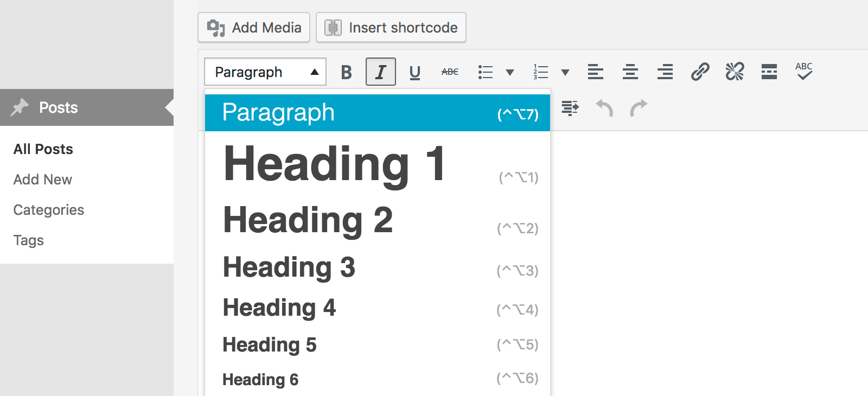868x396 pixels.
Task: Go to All Posts
Action: (43, 149)
